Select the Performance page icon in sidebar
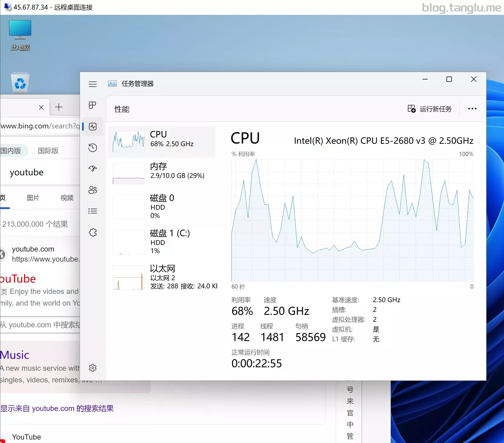Image resolution: width=504 pixels, height=443 pixels. pos(92,127)
